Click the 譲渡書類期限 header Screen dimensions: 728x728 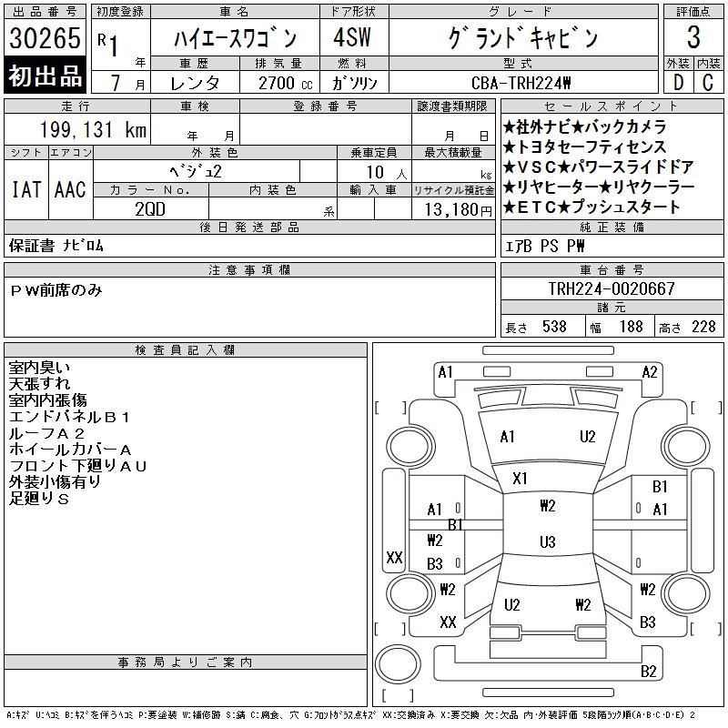[x=452, y=106]
